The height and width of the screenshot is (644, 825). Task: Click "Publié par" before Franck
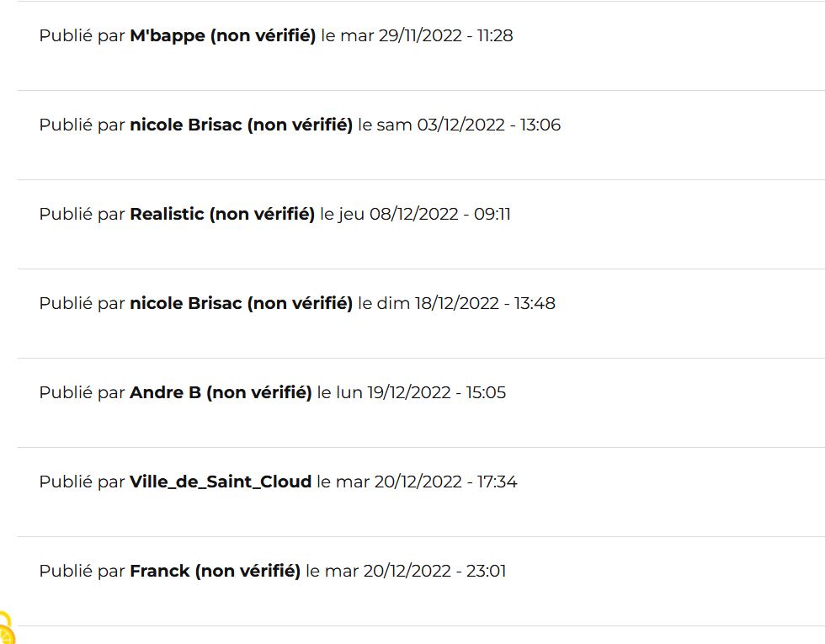(x=82, y=571)
